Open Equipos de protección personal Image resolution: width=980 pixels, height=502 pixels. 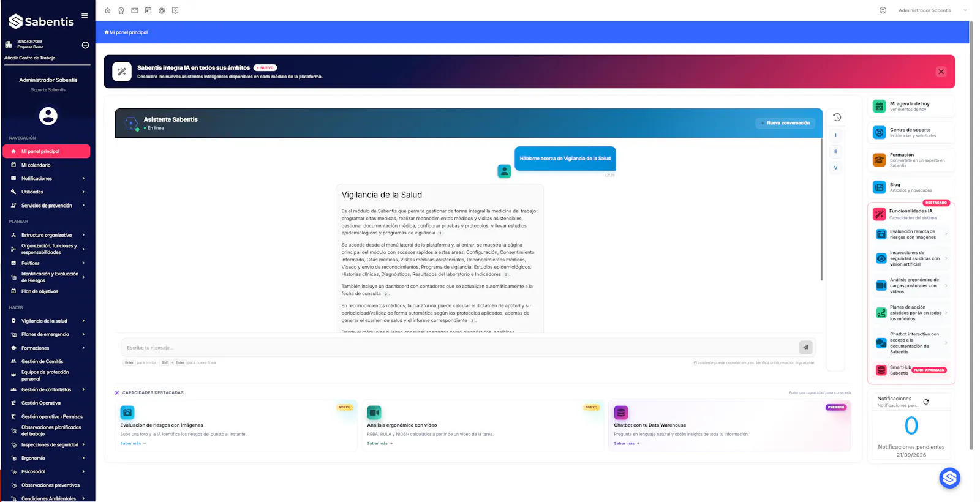[47, 375]
